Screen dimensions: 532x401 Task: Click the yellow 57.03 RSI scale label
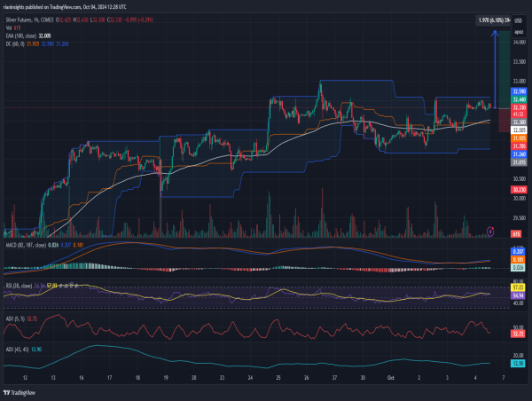[518, 287]
